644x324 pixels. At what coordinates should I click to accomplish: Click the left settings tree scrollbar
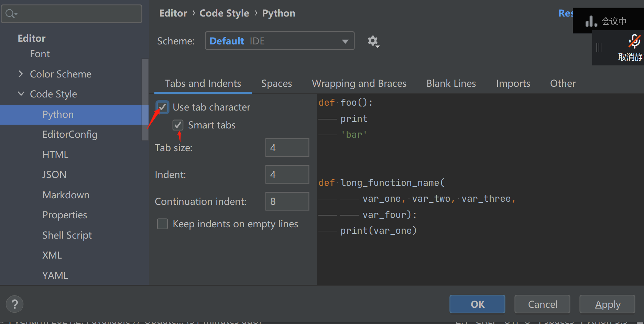[x=145, y=100]
